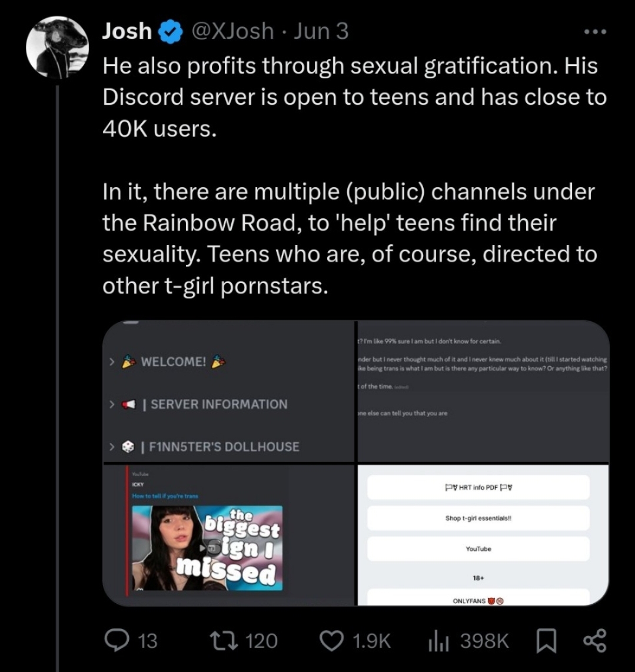
Task: Open the video thumbnail image
Action: 206,547
